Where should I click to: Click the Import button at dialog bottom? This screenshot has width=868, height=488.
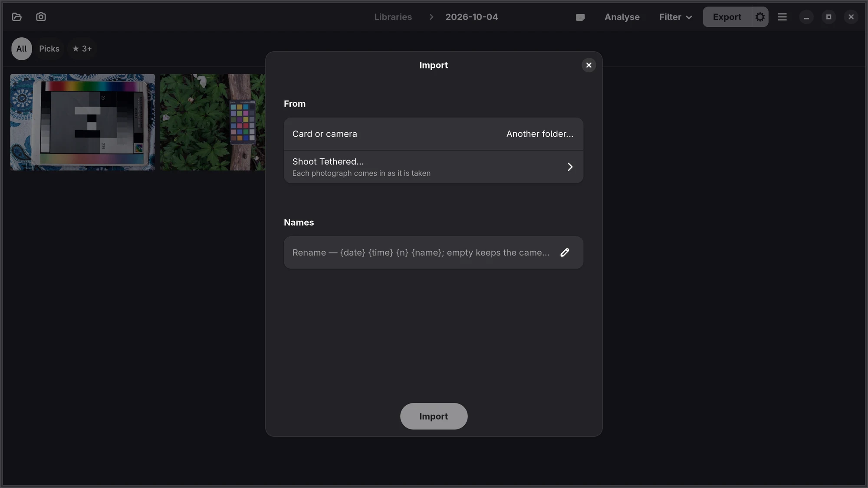coord(434,416)
